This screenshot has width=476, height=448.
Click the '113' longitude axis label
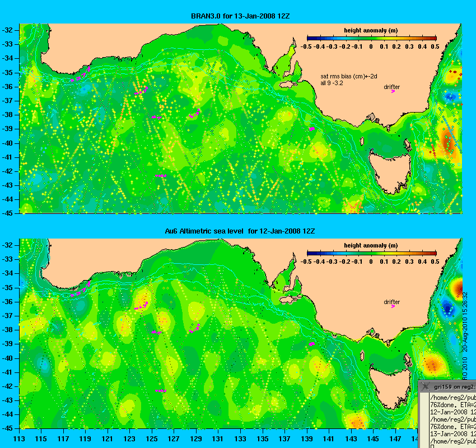point(19,439)
